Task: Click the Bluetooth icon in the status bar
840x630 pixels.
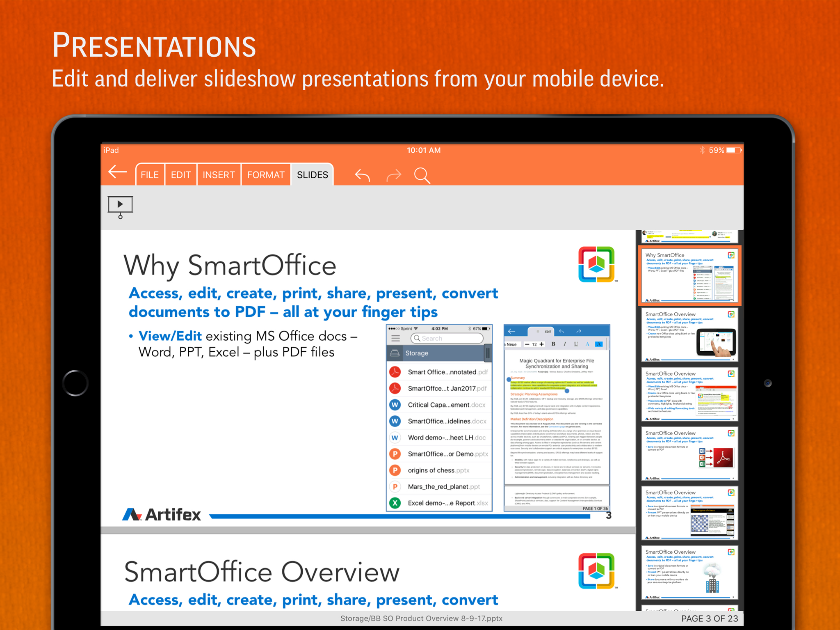Action: (x=702, y=150)
